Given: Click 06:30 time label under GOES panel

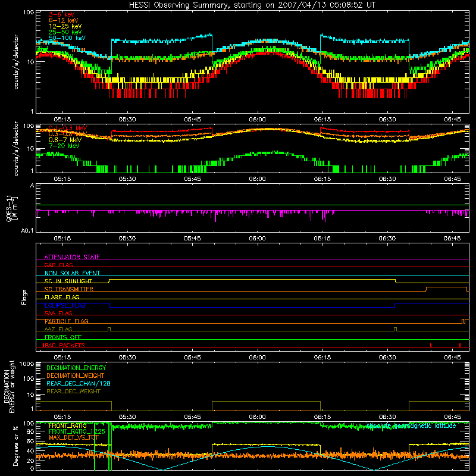Looking at the screenshot, I should 387,239.
